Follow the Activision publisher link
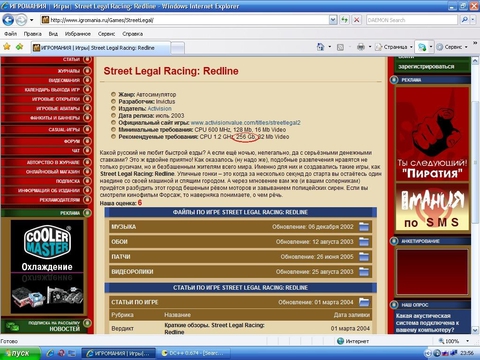 click(x=159, y=109)
